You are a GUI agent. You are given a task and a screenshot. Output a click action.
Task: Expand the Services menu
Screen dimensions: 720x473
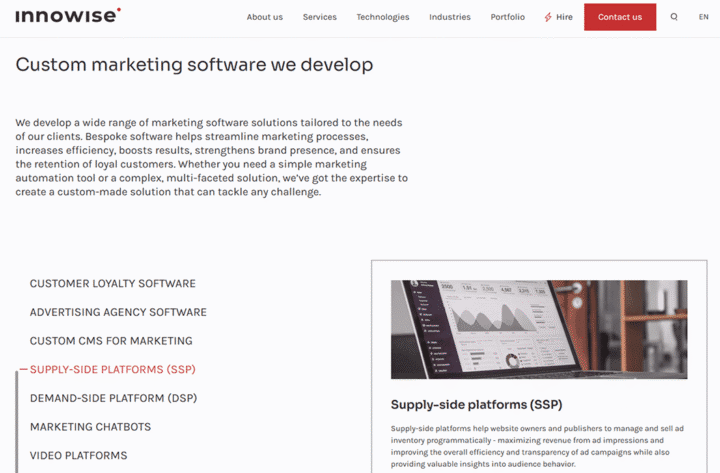coord(319,17)
